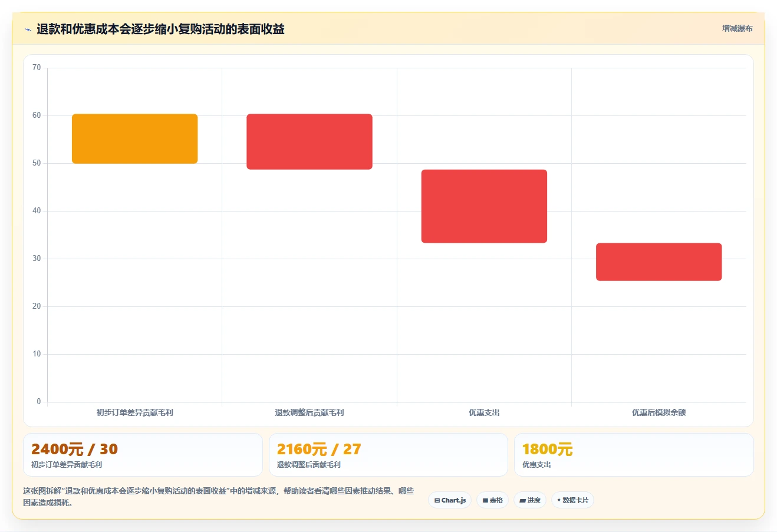Click the Chart.js tag chip
Screen dimensions: 777x532
[450, 500]
